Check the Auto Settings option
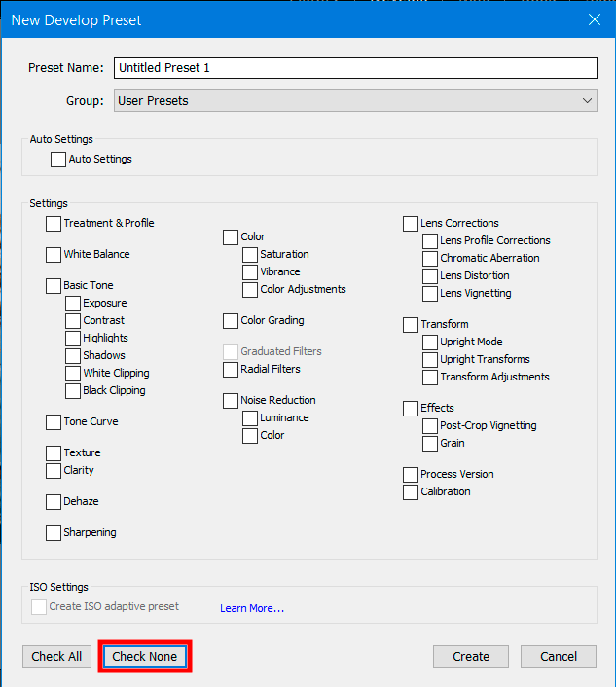The height and width of the screenshot is (687, 616). click(58, 160)
